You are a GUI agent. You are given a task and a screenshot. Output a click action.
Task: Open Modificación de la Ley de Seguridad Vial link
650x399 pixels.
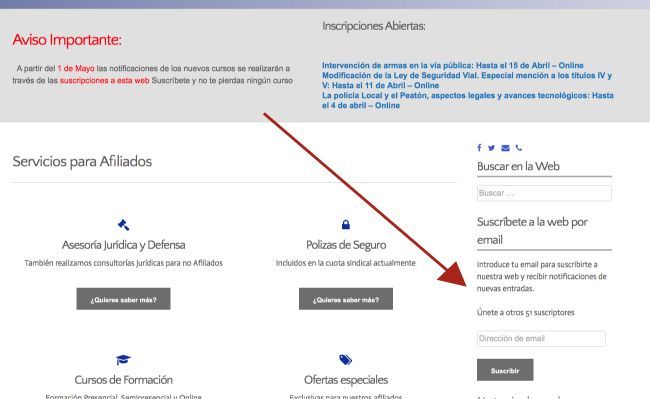pyautogui.click(x=467, y=80)
